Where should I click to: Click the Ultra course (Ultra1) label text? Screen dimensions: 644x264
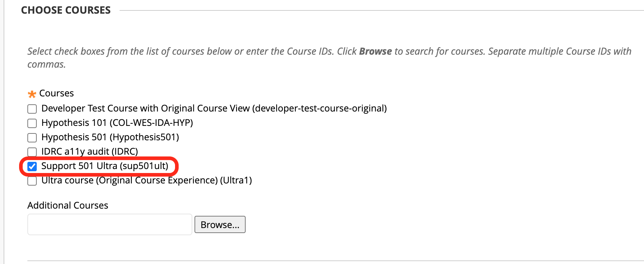click(x=147, y=180)
